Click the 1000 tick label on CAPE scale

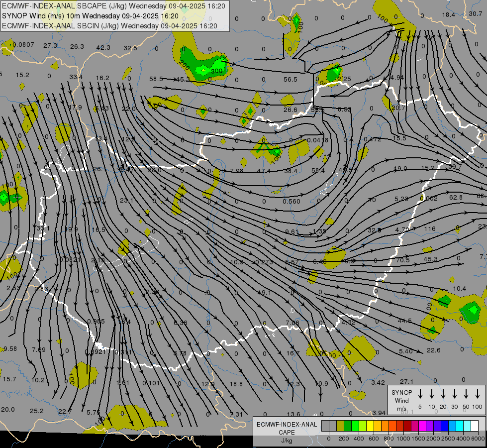pyautogui.click(x=403, y=439)
